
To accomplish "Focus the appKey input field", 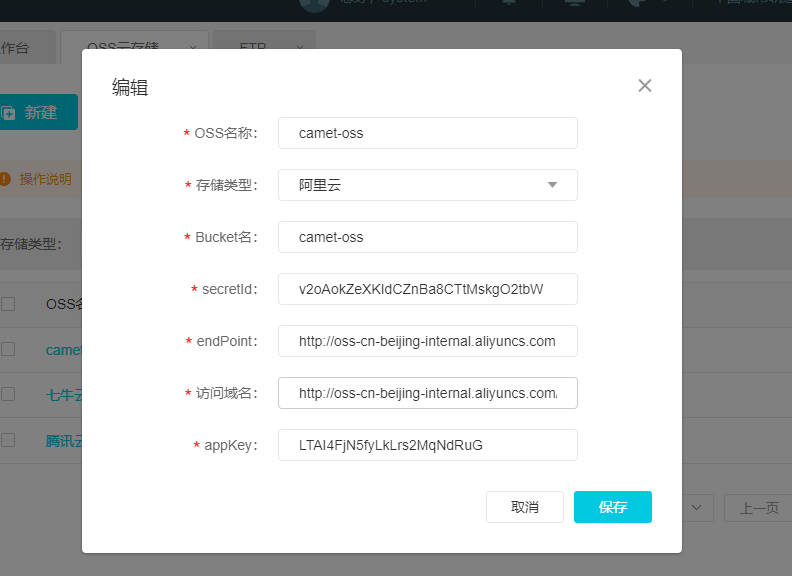I will [428, 445].
